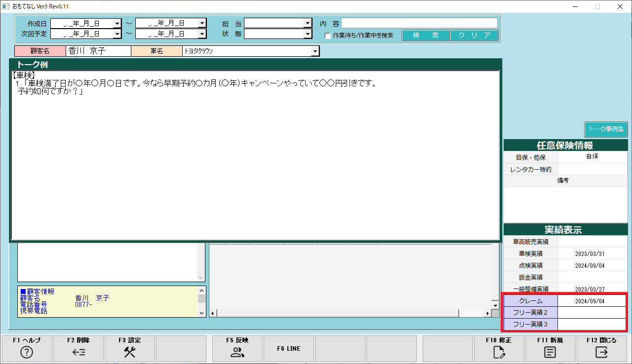Click 点検実績 value cell
The width and height of the screenshot is (632, 364).
click(592, 266)
